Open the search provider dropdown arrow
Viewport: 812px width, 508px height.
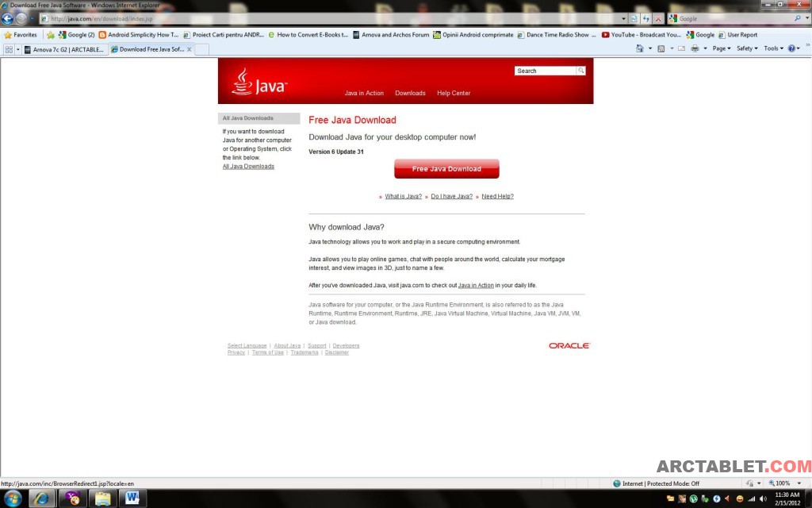point(806,18)
